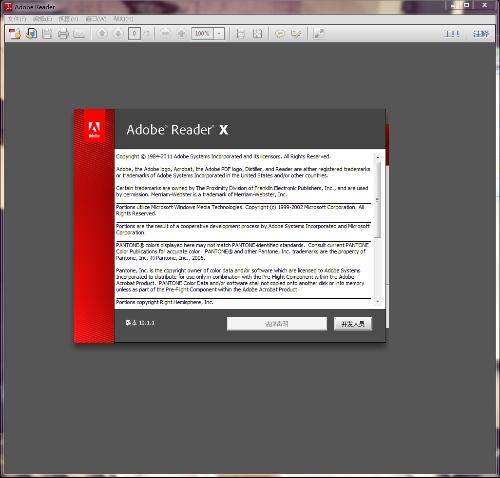The image size is (500, 478).
Task: Open the 注释 (Comment) pane tab
Action: pyautogui.click(x=481, y=34)
